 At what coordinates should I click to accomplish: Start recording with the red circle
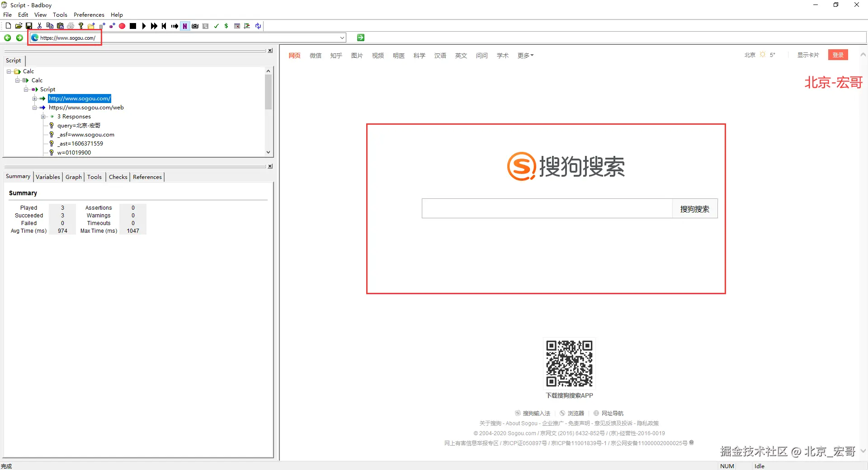tap(122, 26)
